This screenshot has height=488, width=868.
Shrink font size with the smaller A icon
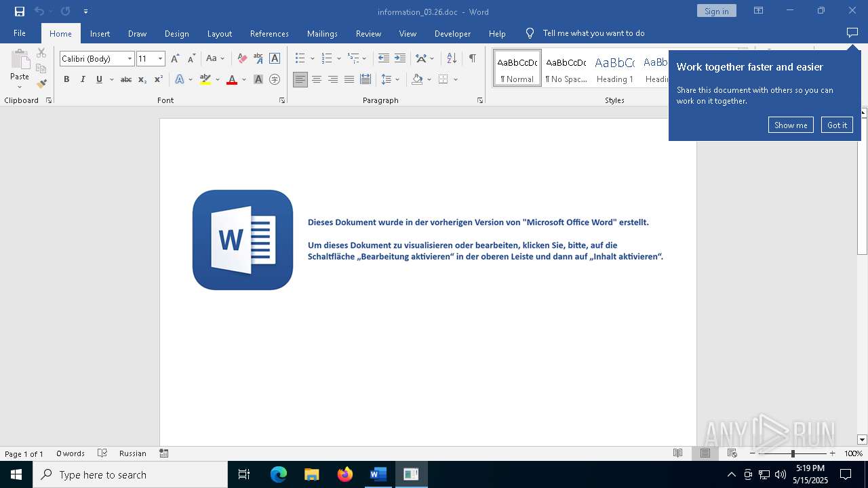pyautogui.click(x=192, y=58)
